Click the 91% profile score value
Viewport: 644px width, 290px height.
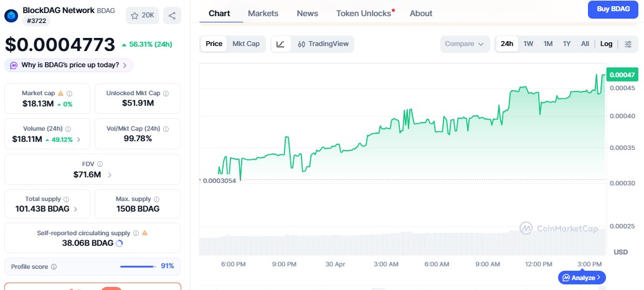[x=167, y=266]
